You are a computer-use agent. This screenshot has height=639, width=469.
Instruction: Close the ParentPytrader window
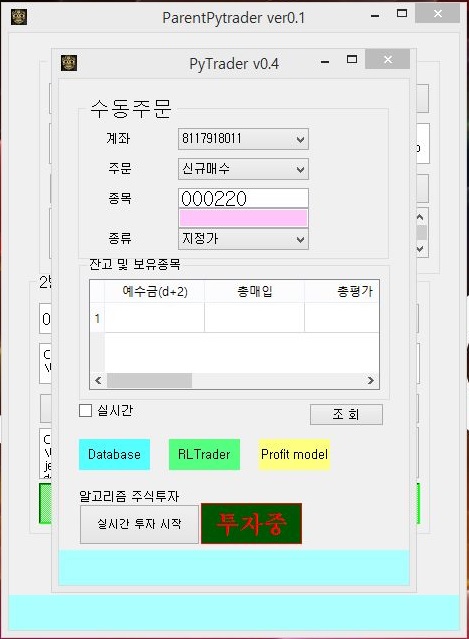click(x=438, y=14)
